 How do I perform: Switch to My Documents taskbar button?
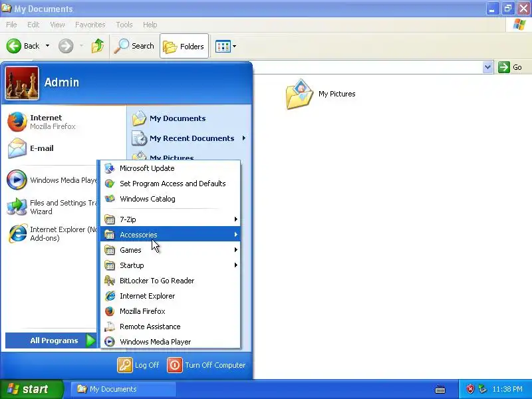pos(124,389)
